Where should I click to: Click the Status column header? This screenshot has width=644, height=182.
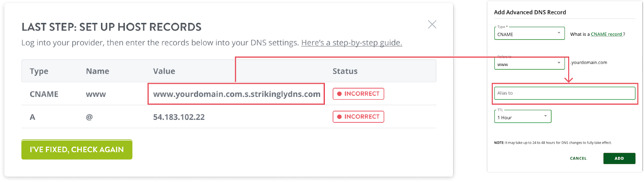coord(345,71)
